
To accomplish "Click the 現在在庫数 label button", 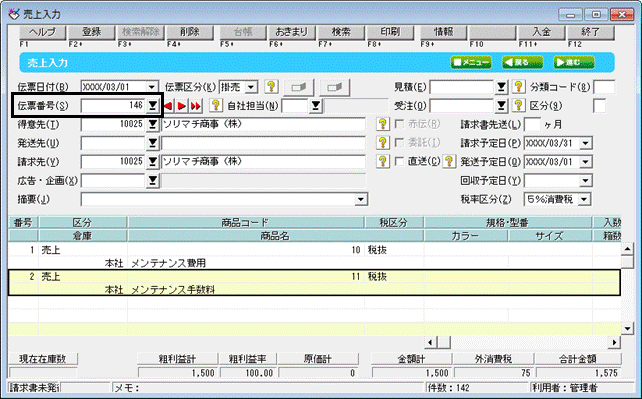I will coord(43,359).
